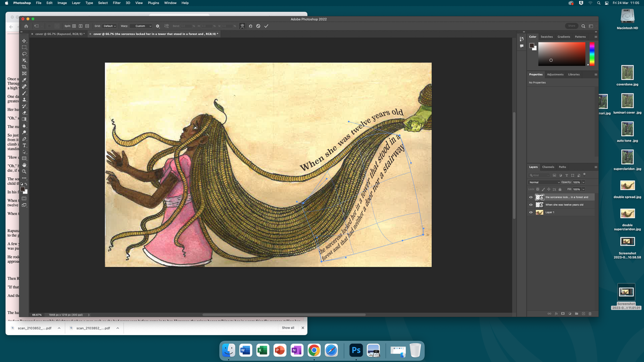Select the Eraser tool
Screen dimensions: 644x362
[24, 112]
